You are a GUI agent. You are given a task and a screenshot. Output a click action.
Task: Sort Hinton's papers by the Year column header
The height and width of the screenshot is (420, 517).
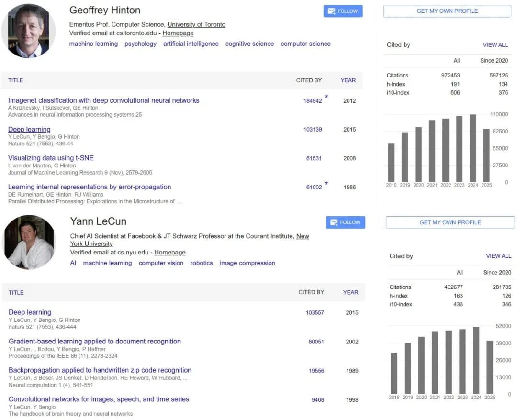point(348,80)
